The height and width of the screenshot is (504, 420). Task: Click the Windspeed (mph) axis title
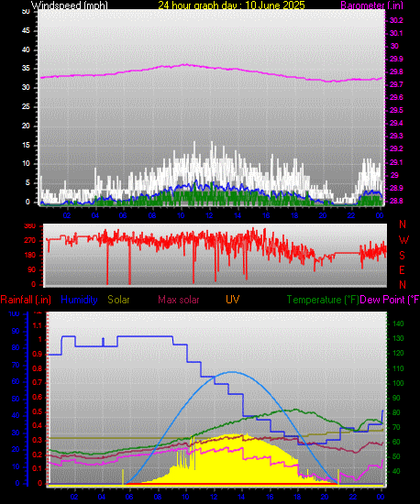pos(69,5)
